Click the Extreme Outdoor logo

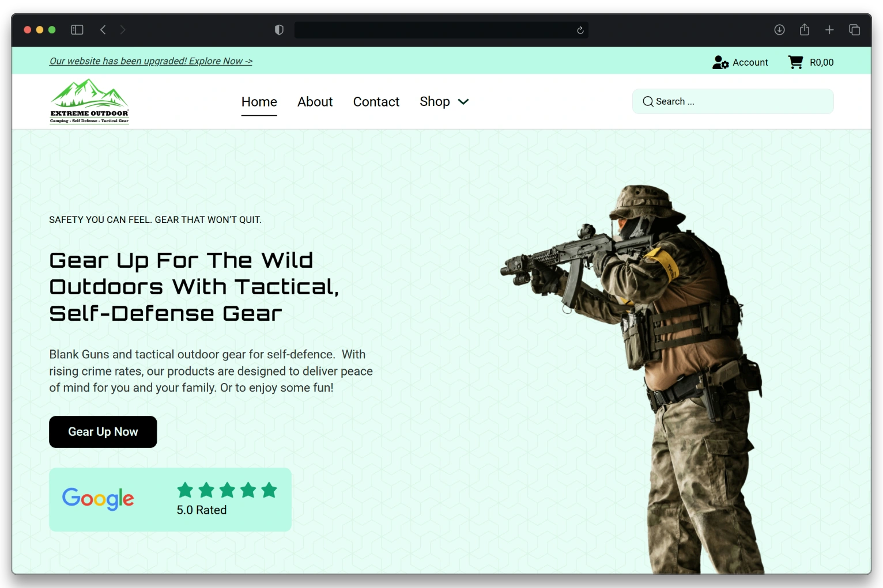[89, 101]
